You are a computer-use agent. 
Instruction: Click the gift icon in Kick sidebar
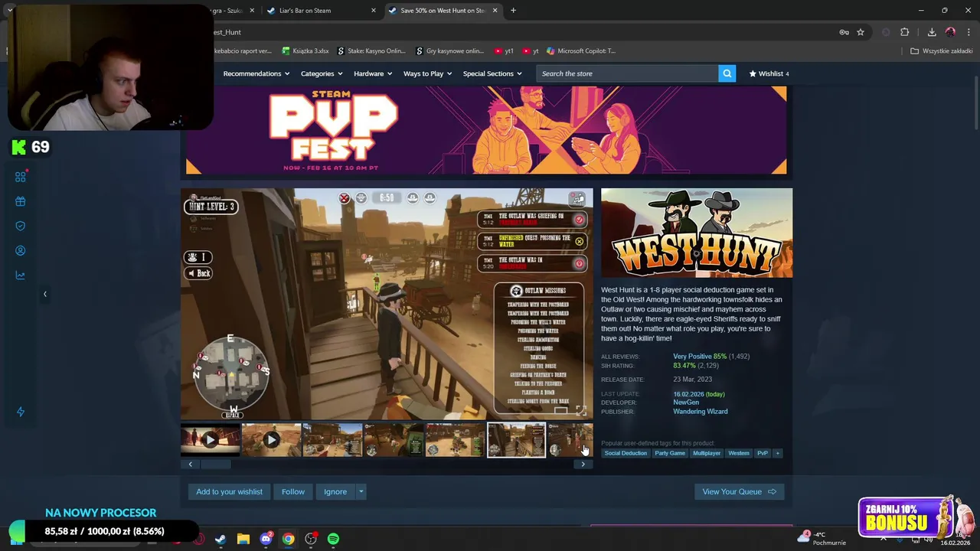click(x=21, y=201)
